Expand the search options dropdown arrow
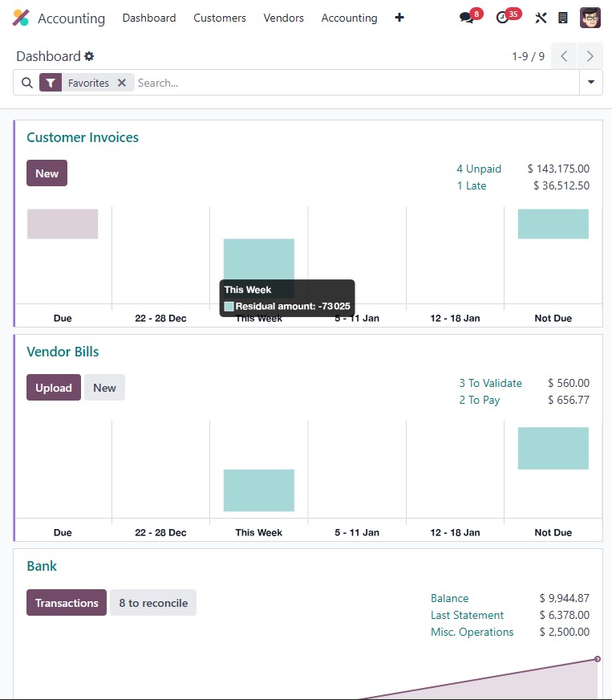Viewport: 612px width, 700px height. click(591, 83)
